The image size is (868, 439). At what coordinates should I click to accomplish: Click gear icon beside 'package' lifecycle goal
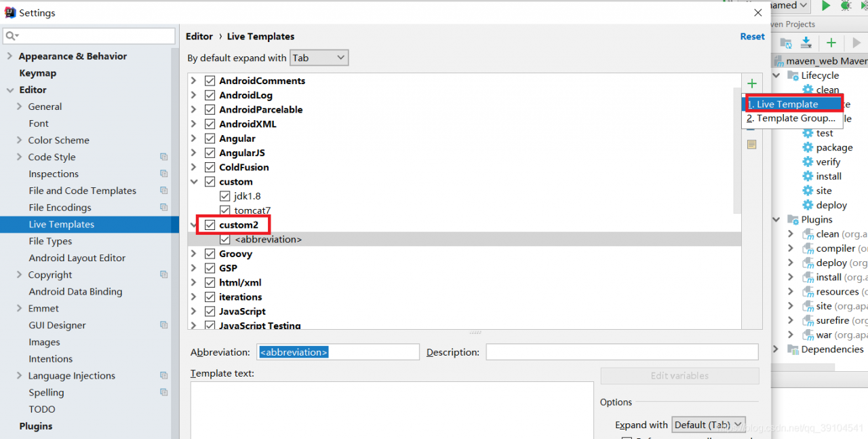pyautogui.click(x=808, y=147)
